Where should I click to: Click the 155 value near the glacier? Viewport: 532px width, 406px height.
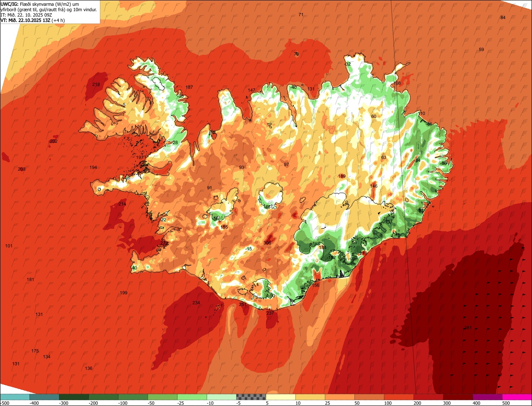224,227
